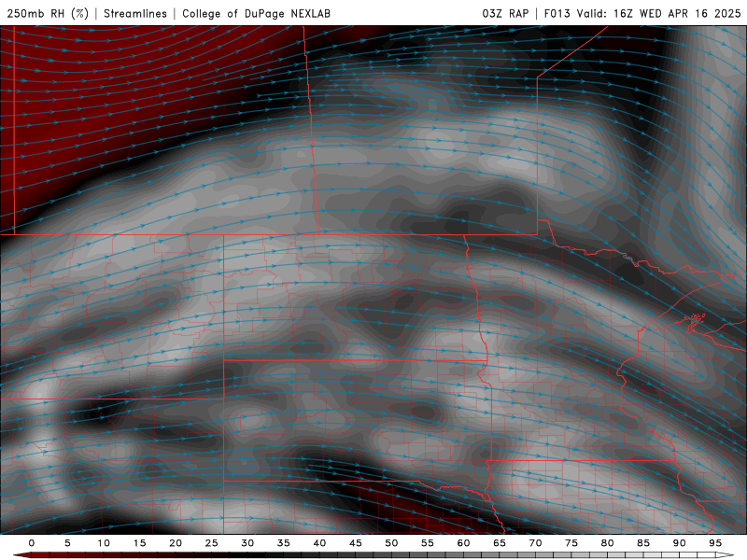
Task: Click the "20" color scale label
Action: [176, 543]
